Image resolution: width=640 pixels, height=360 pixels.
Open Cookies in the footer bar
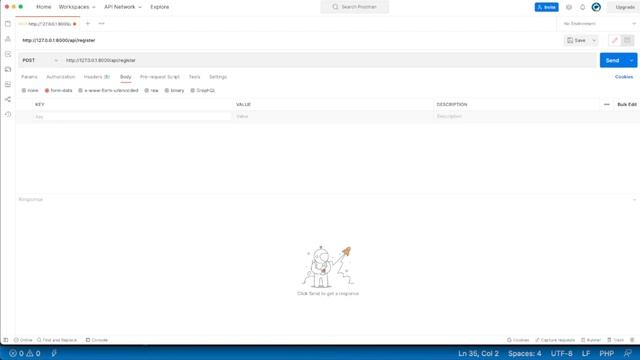pyautogui.click(x=518, y=340)
